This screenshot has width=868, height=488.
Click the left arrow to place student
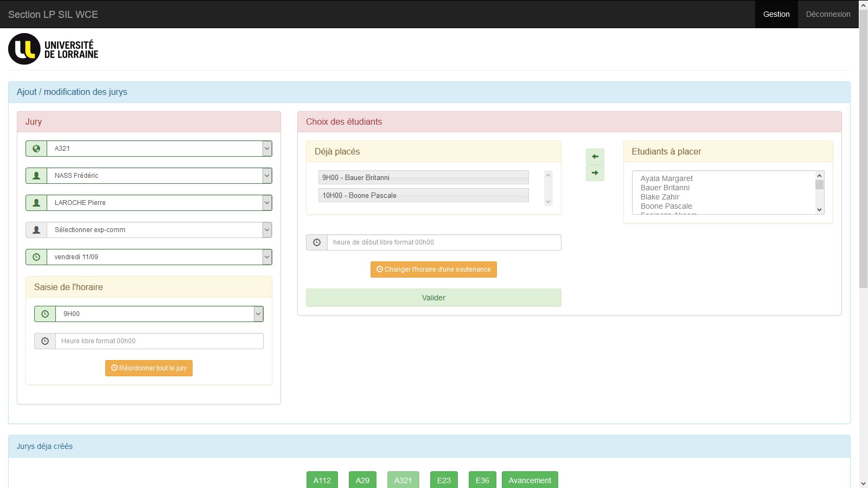tap(595, 157)
